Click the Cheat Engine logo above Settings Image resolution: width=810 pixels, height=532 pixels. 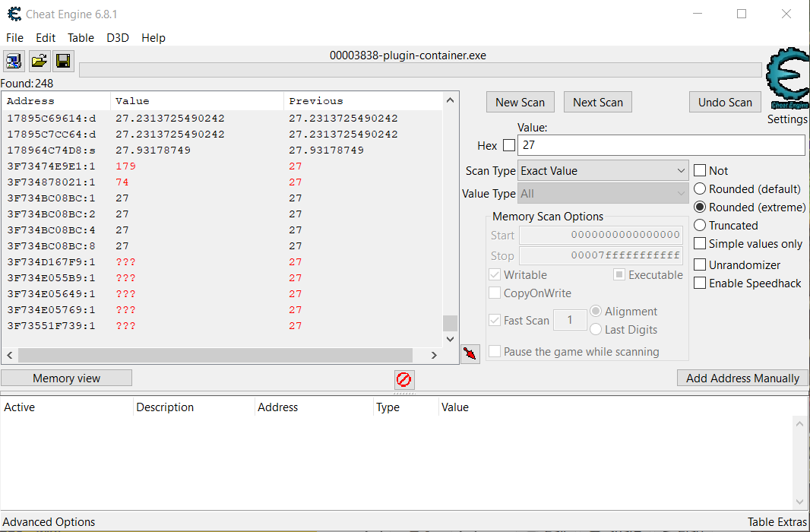coord(787,80)
